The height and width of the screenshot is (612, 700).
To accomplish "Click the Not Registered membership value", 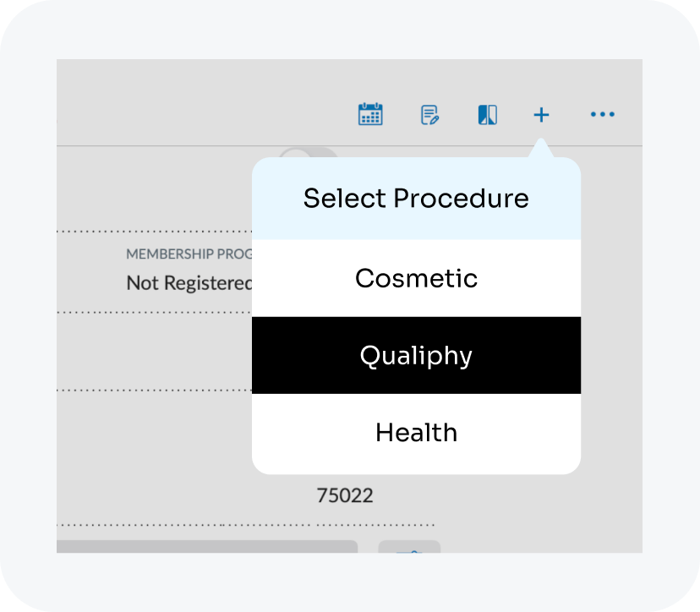I will 189,283.
